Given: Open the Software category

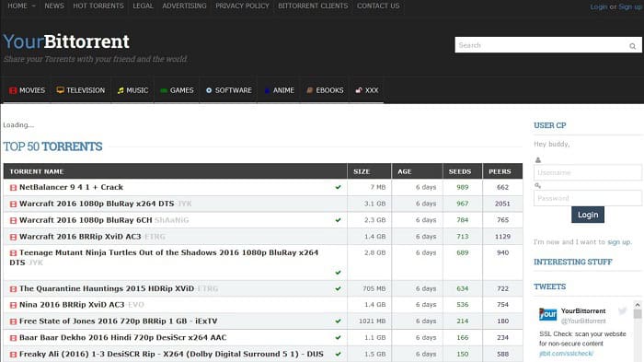Looking at the screenshot, I should coord(229,90).
